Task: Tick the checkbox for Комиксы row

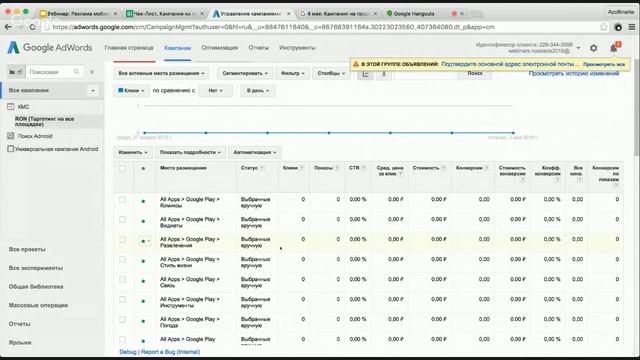Action: (x=122, y=200)
